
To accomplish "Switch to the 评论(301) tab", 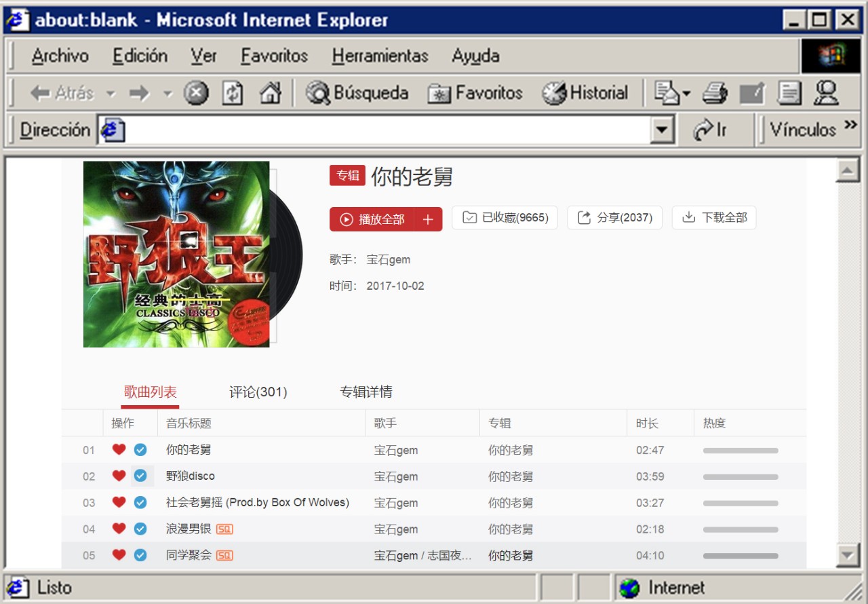I will pos(258,392).
